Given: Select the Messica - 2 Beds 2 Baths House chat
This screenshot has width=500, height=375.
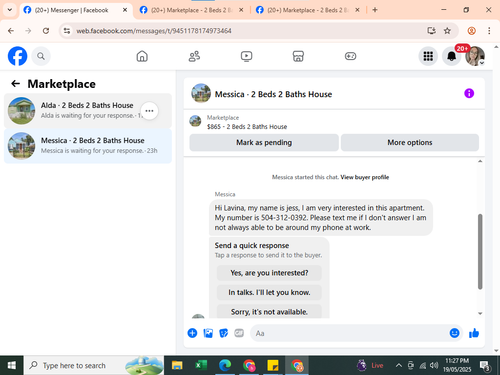Looking at the screenshot, I should point(88,146).
